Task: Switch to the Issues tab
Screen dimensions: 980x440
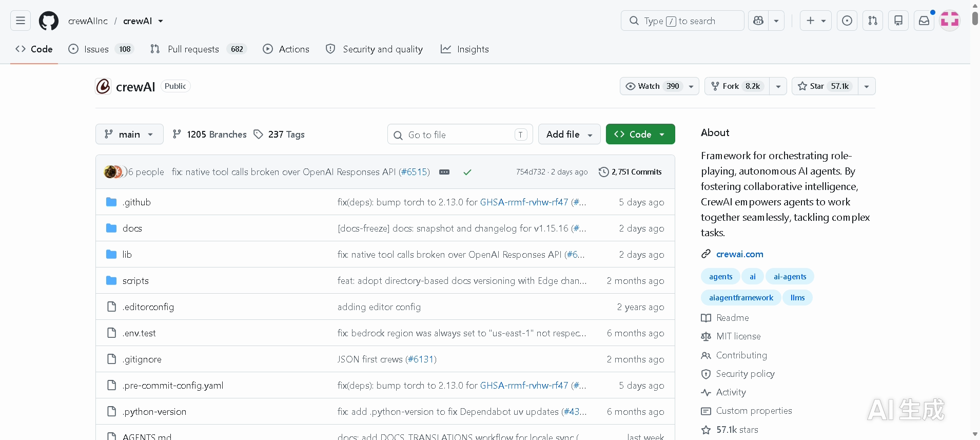Action: (x=101, y=49)
